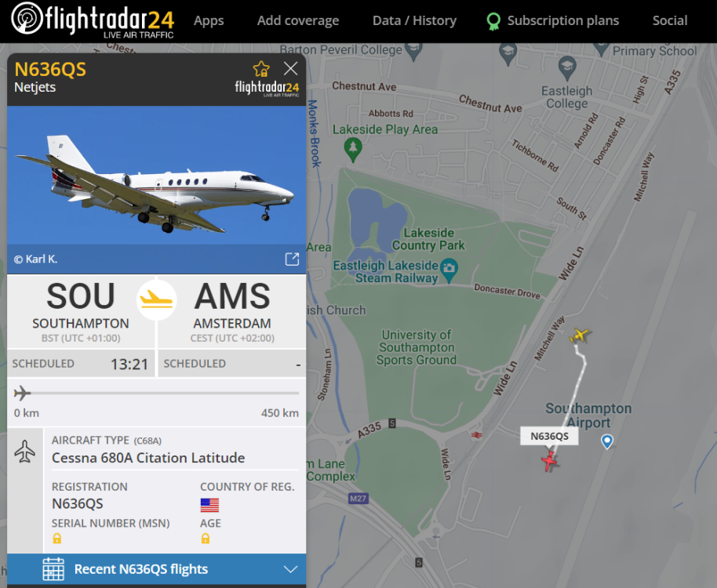Open the Data / History menu

[414, 20]
